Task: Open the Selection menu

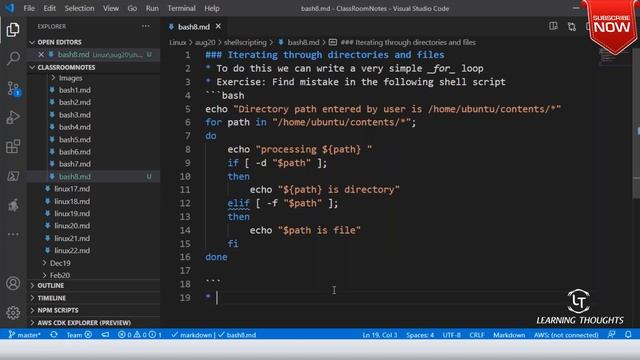Action: tap(79, 8)
